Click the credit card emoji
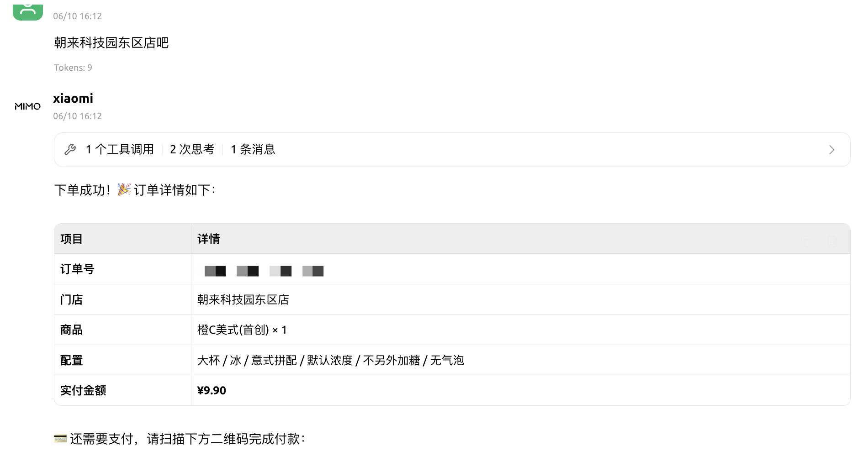This screenshot has width=868, height=472. [60, 439]
